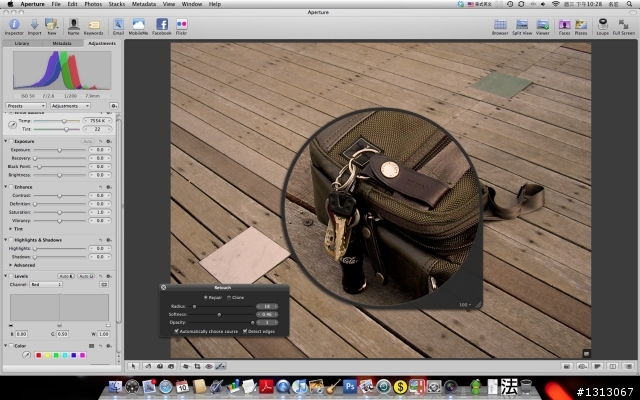Expand the Advanced subsection
Image resolution: width=640 pixels, height=400 pixels.
pos(11,265)
